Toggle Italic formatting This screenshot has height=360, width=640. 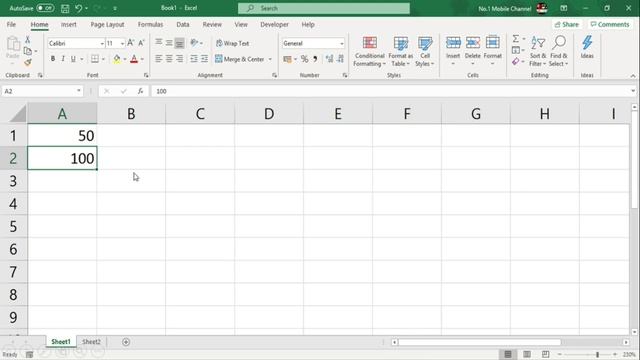pyautogui.click(x=63, y=59)
